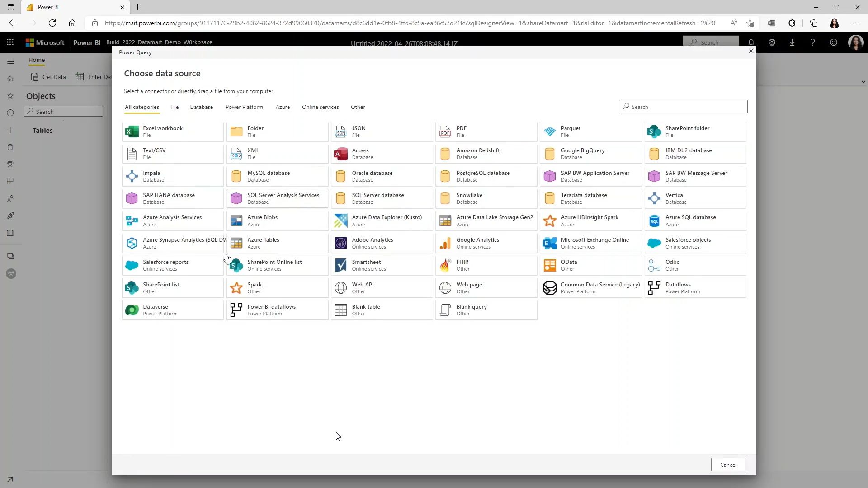This screenshot has height=488, width=868.
Task: Select the Text/CSV connector
Action: coord(173,154)
